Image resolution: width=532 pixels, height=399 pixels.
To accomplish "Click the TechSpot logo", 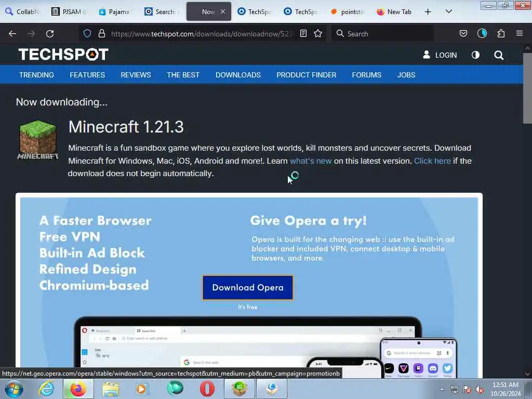I will 63,54.
